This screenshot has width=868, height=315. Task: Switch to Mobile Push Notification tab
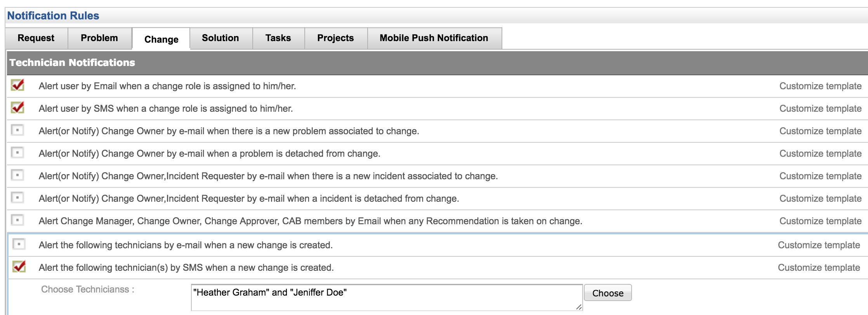[434, 38]
